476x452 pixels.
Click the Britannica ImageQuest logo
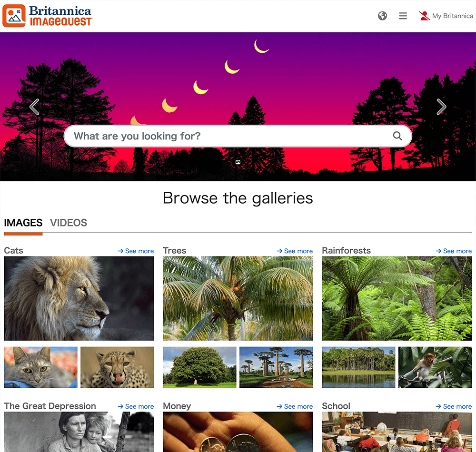pos(47,16)
